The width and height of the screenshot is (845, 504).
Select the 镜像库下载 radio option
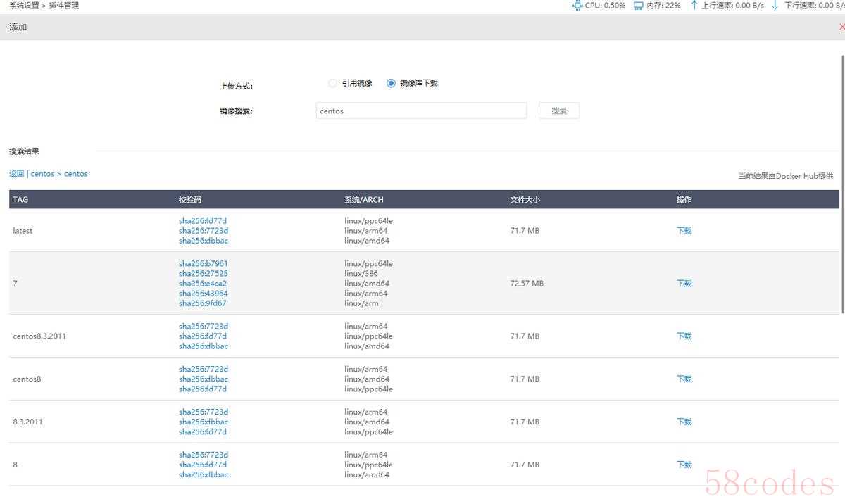pos(392,83)
